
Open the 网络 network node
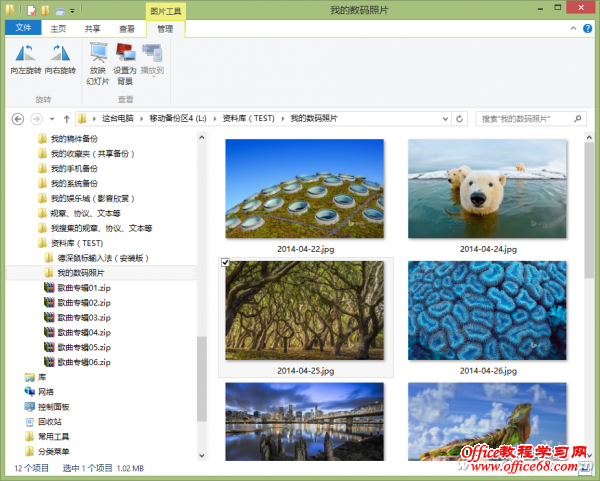click(39, 392)
